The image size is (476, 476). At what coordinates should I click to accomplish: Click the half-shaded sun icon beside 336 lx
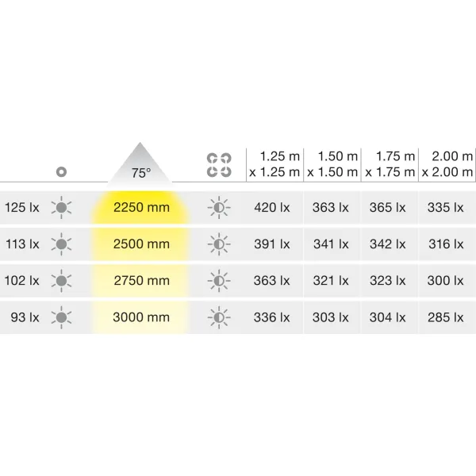(x=219, y=317)
